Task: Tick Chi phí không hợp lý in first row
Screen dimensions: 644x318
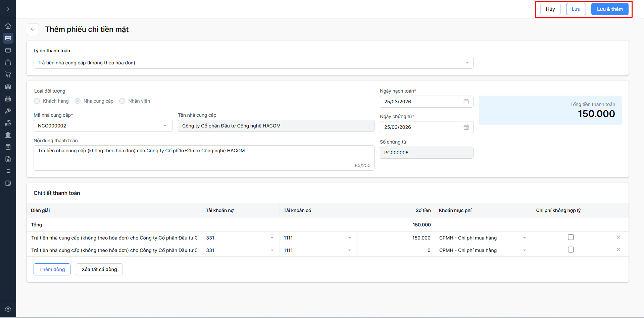Action: (x=571, y=237)
